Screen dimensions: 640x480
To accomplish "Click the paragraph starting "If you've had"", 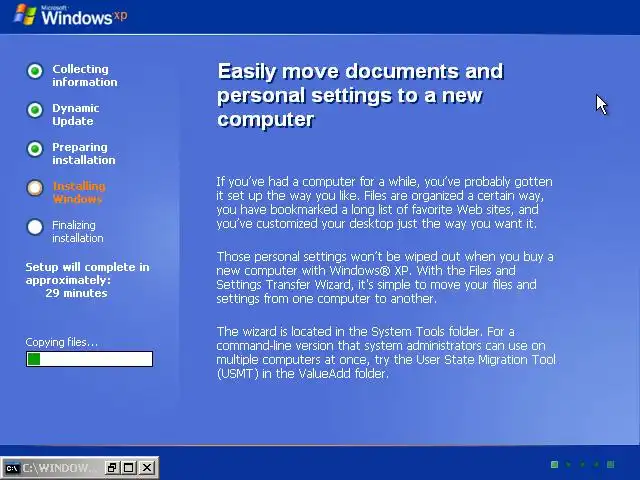I will (384, 202).
